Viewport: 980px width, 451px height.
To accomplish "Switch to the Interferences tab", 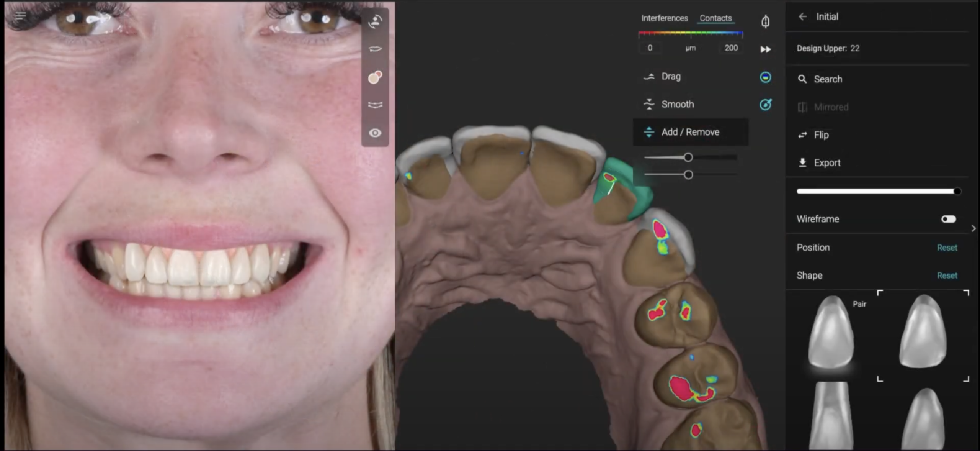I will (665, 18).
